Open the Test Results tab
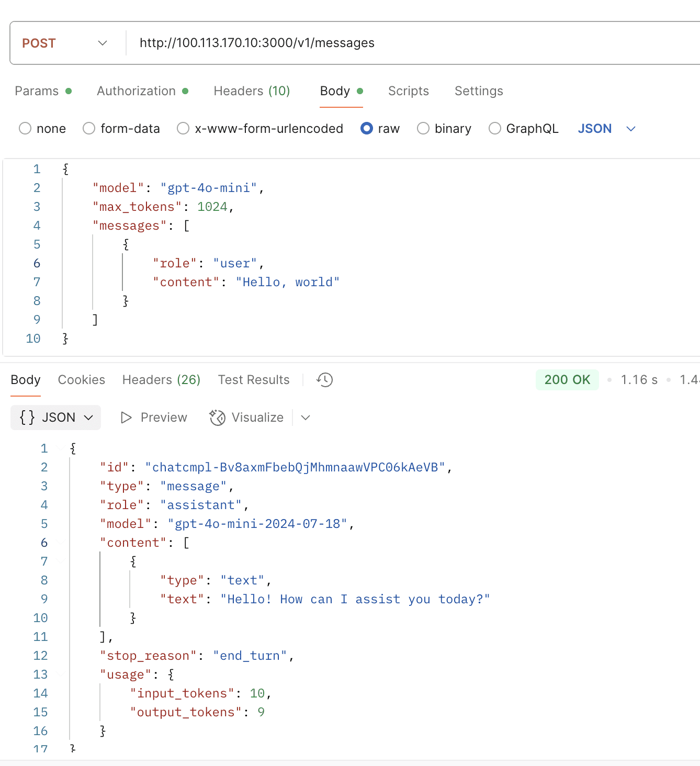 [x=254, y=380]
